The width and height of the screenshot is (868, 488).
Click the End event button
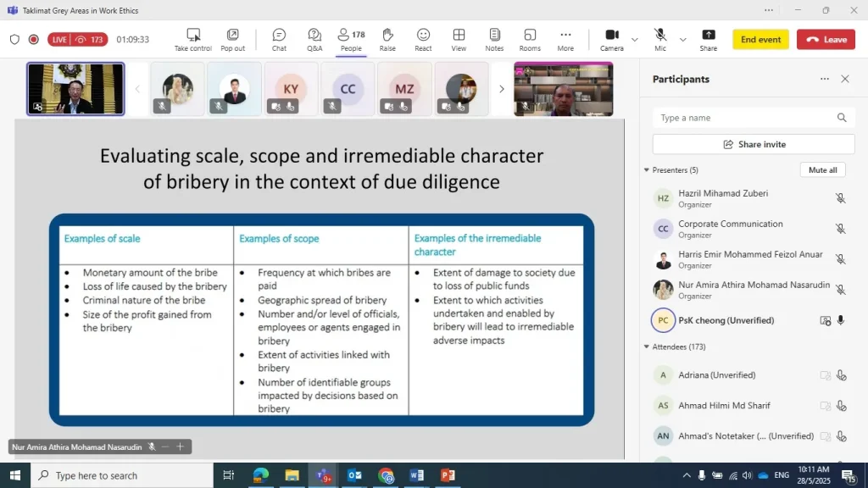[x=760, y=40]
